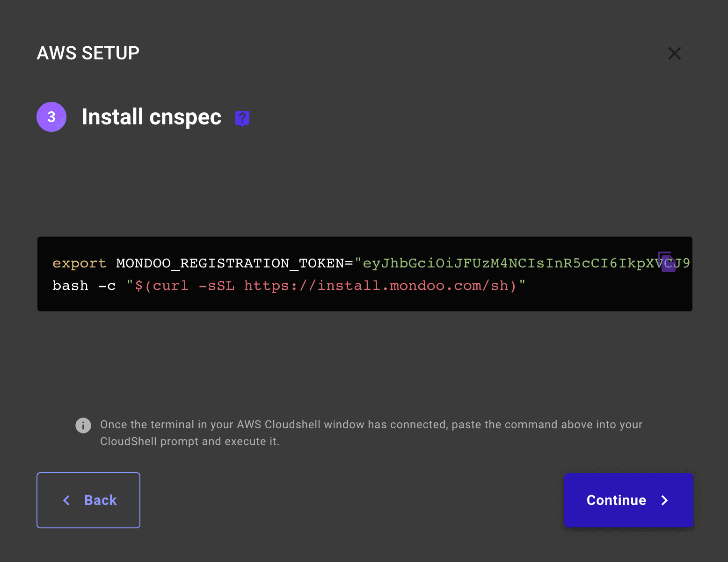
Task: Click the install.mondoo.com/sh URL in the command
Action: [x=374, y=285]
